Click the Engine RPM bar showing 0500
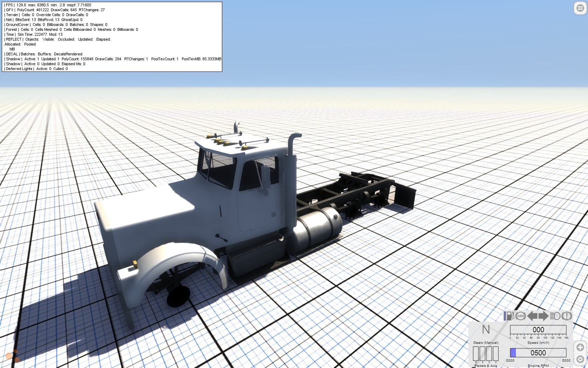The width and height of the screenshot is (588, 368). [x=538, y=353]
